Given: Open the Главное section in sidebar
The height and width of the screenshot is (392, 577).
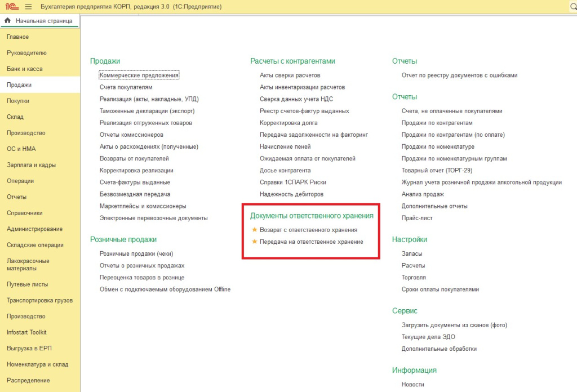Looking at the screenshot, I should tap(18, 37).
